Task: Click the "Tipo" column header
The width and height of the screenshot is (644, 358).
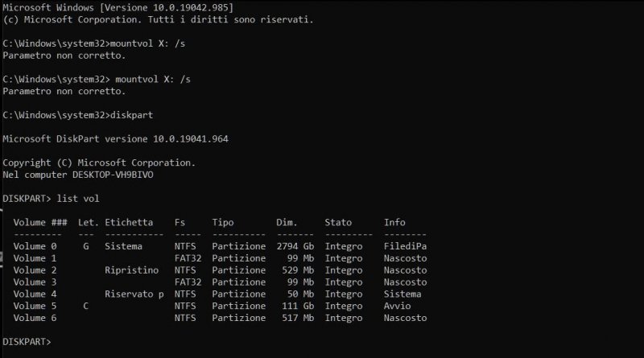Action: 223,221
